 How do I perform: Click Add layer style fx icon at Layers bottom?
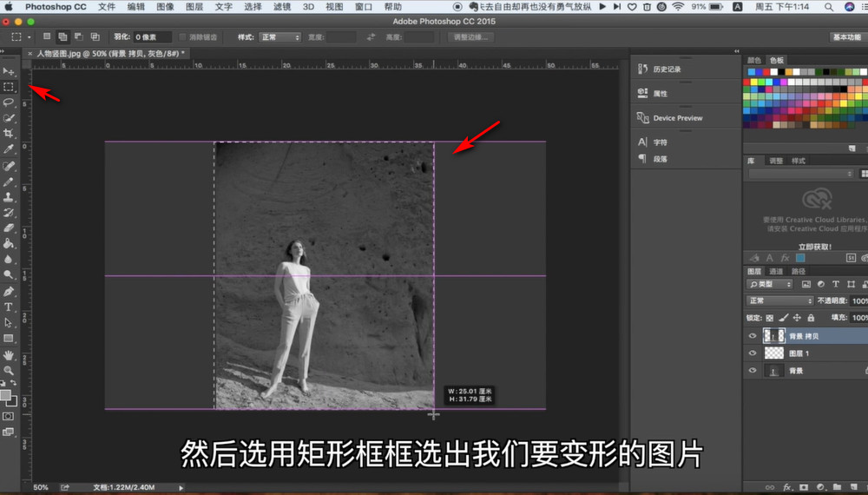click(786, 487)
